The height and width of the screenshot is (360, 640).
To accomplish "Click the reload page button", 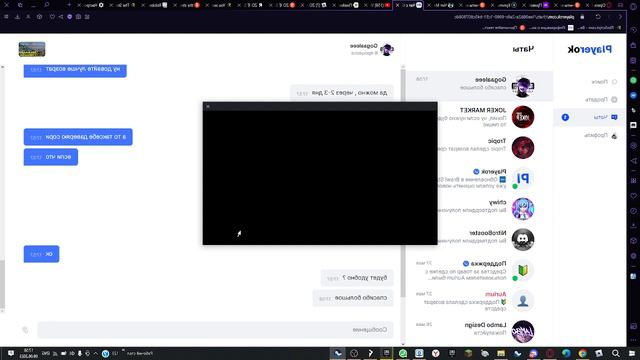I will [x=598, y=17].
